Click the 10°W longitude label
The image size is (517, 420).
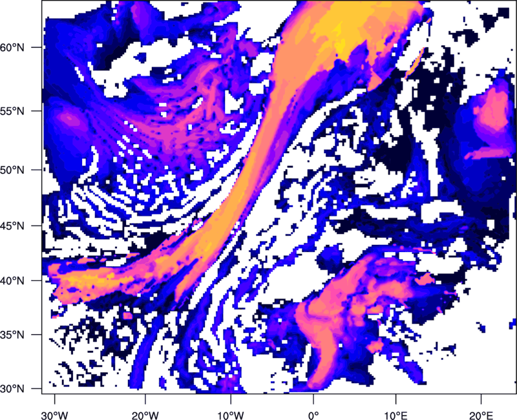(231, 415)
